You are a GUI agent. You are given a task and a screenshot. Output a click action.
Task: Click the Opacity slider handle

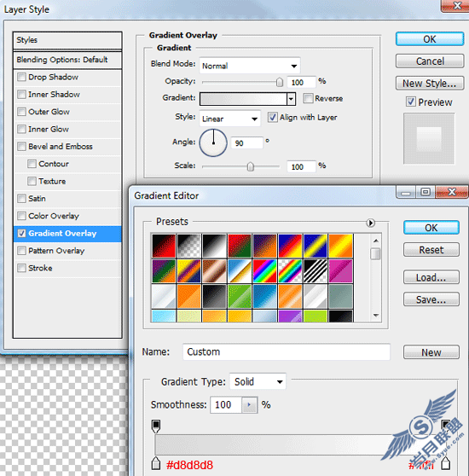coord(280,82)
